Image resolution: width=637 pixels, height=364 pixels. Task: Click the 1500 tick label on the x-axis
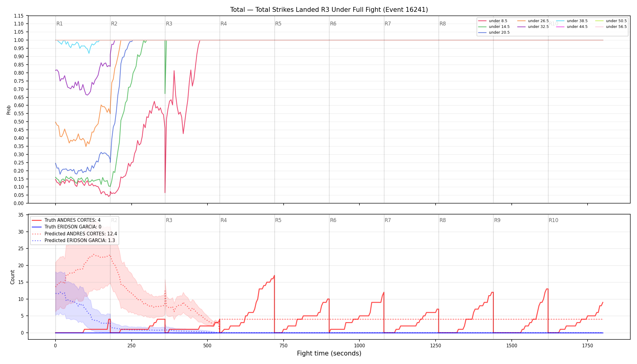click(512, 345)
